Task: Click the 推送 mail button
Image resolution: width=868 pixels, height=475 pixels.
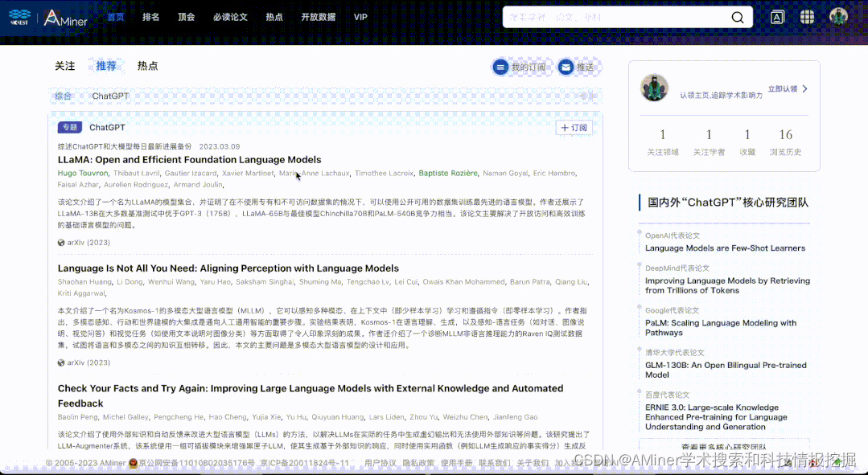Action: (x=577, y=67)
